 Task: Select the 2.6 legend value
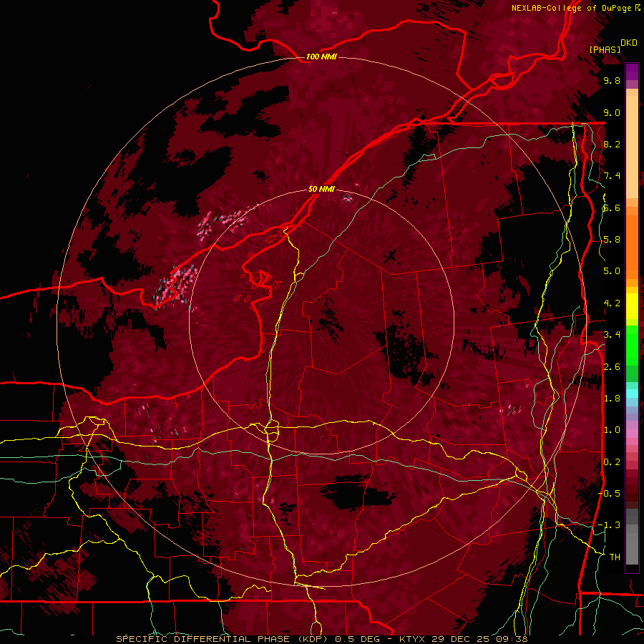pyautogui.click(x=612, y=367)
